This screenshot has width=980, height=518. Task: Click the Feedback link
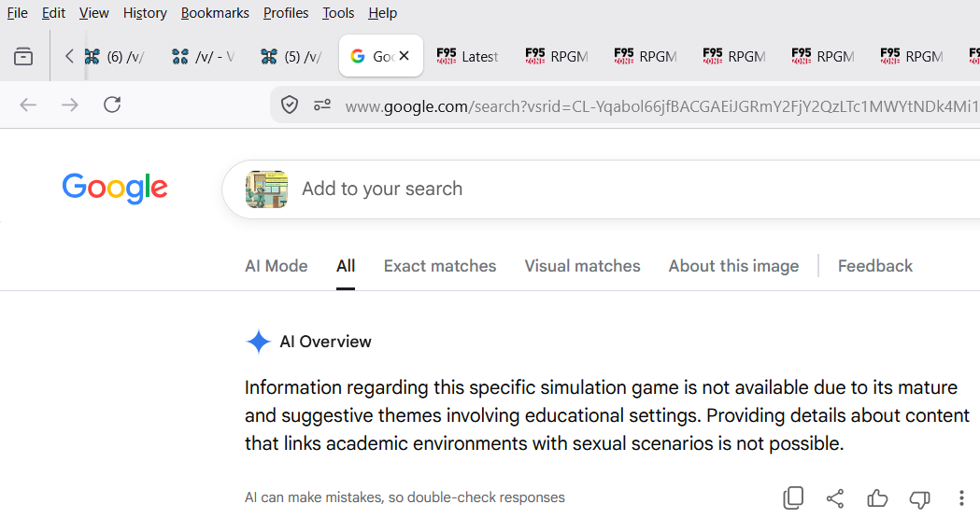[x=875, y=267]
